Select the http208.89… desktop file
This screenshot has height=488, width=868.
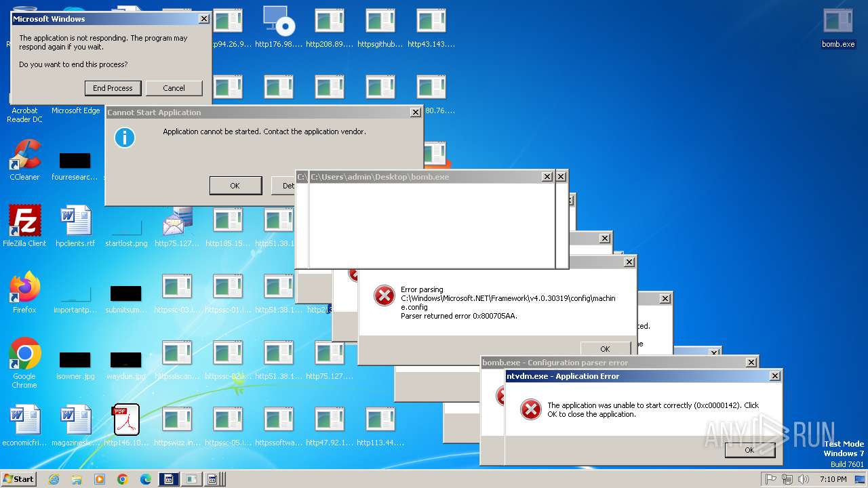[x=330, y=28]
